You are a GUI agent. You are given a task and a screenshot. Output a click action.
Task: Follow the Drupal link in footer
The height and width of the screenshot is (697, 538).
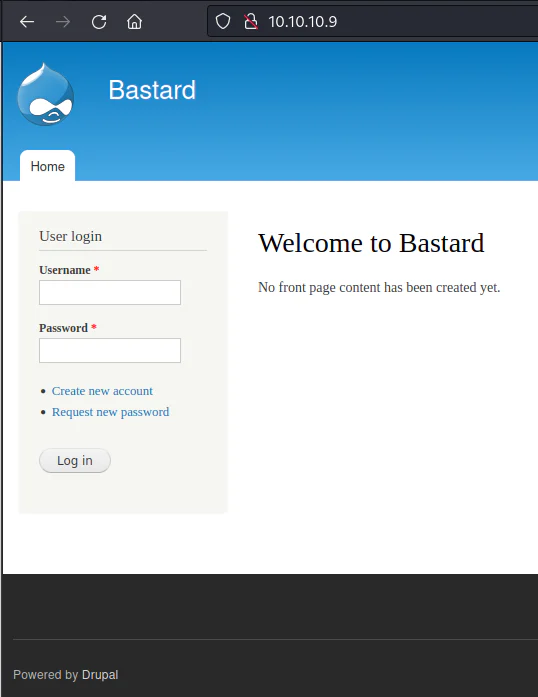[x=100, y=675]
